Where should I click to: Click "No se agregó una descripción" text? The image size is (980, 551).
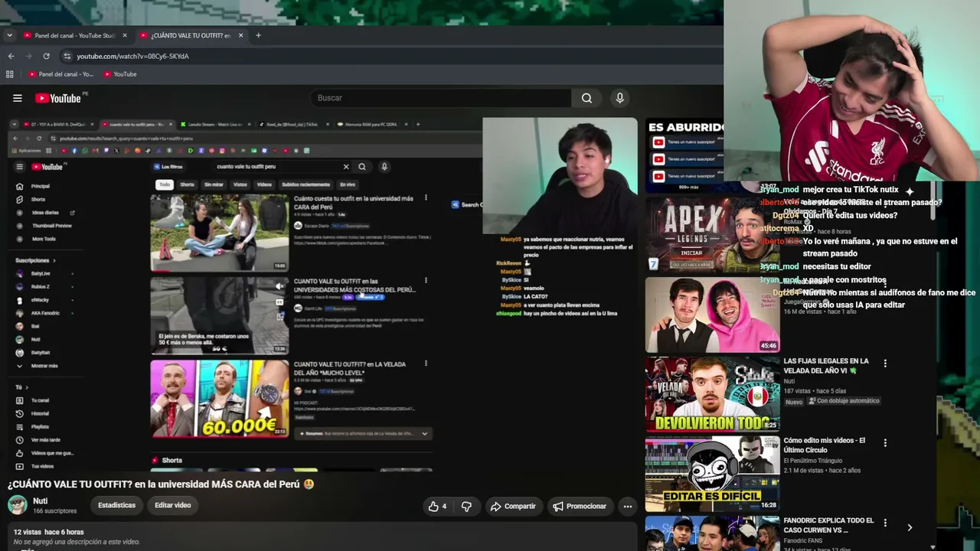77,542
